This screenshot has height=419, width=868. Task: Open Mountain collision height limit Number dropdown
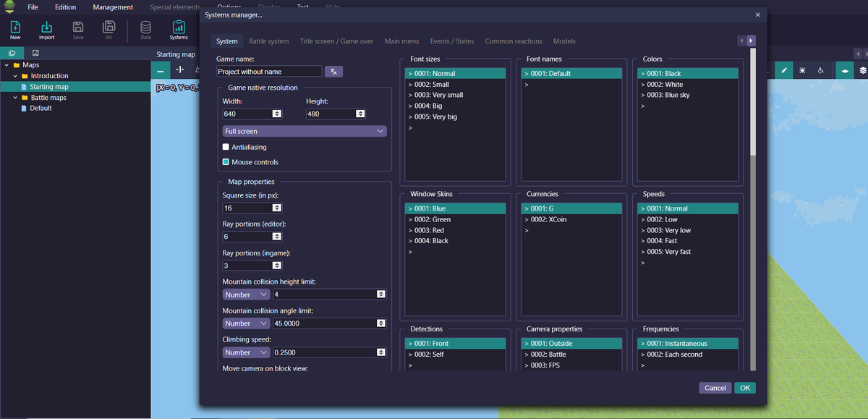(x=246, y=295)
